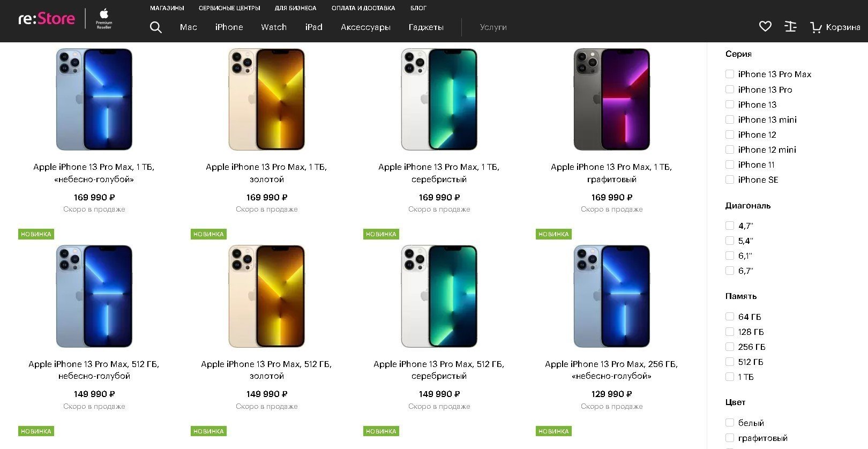Tick the 1 ТБ memory checkbox

coord(730,377)
